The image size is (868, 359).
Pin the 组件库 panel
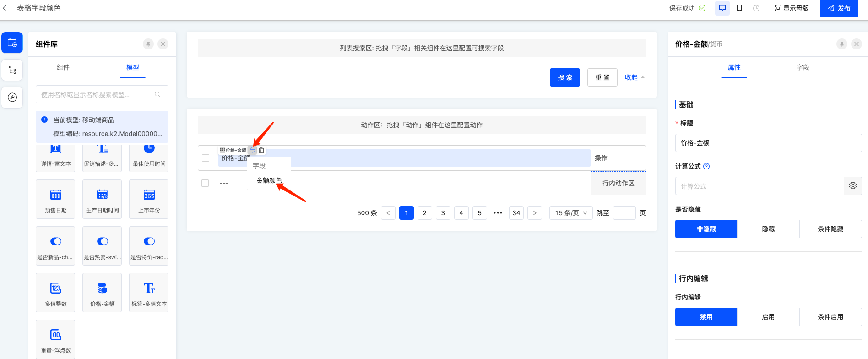[148, 44]
